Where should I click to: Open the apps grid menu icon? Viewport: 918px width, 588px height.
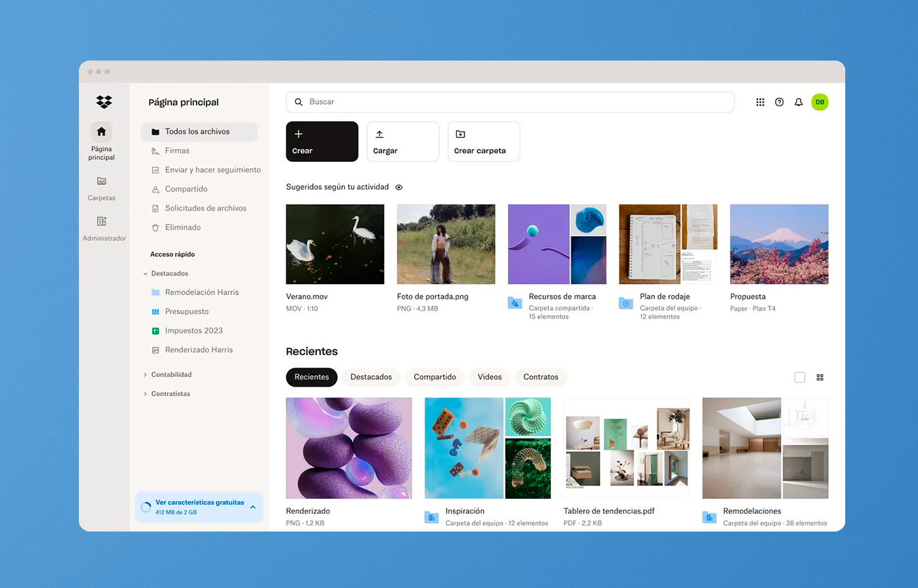[x=760, y=102]
